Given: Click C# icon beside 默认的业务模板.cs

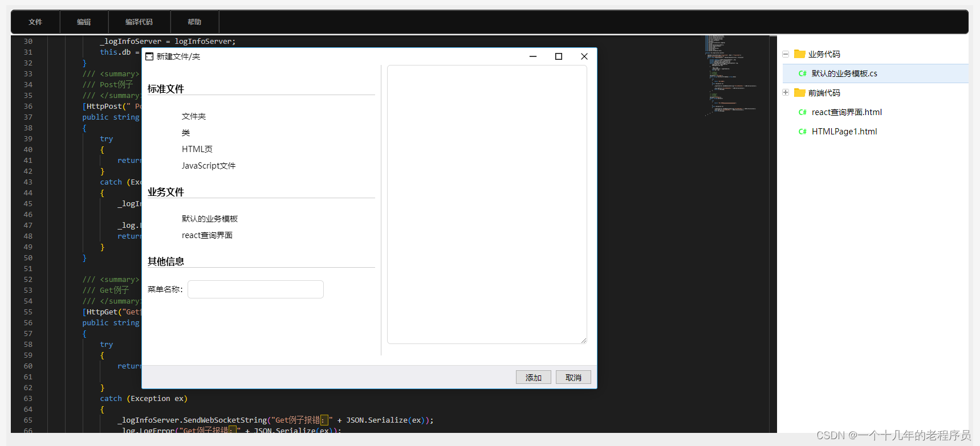Looking at the screenshot, I should click(x=802, y=73).
